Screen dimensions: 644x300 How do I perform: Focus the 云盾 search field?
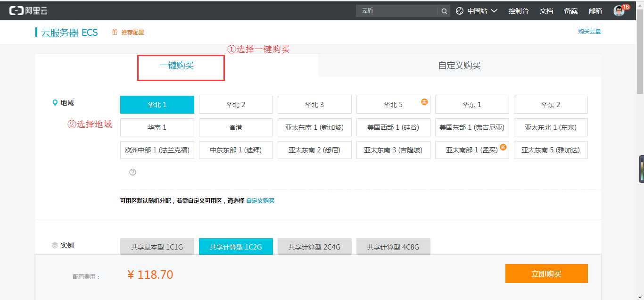(x=397, y=11)
